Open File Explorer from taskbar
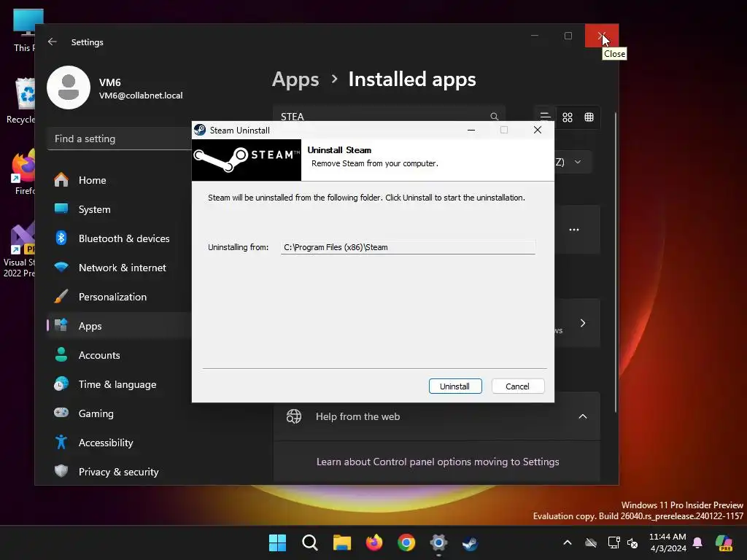Viewport: 747px width, 560px height. click(x=342, y=542)
